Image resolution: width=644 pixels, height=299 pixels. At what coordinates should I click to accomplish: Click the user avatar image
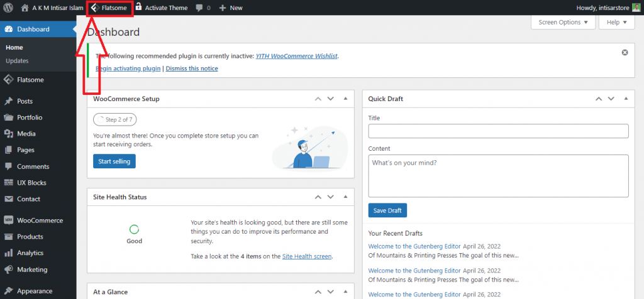point(636,8)
